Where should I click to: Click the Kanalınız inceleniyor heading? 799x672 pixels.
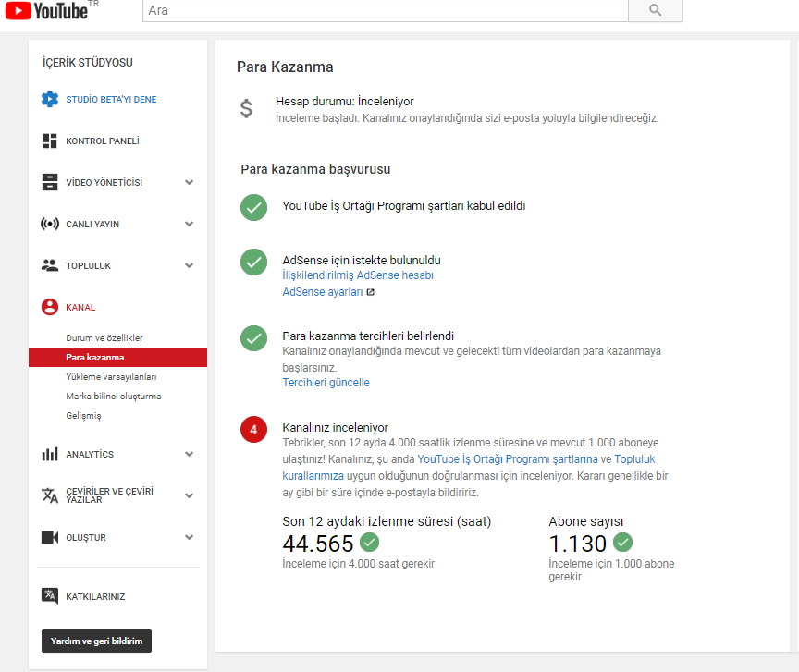coord(336,427)
